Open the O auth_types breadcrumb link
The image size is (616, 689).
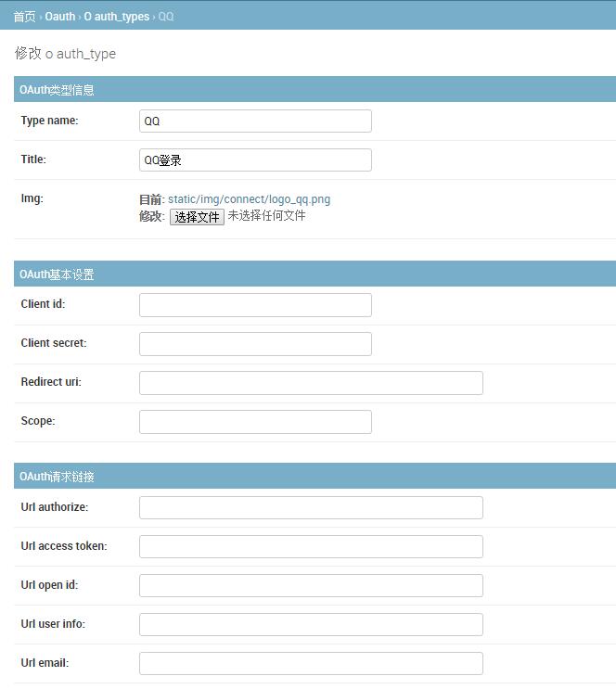point(117,17)
